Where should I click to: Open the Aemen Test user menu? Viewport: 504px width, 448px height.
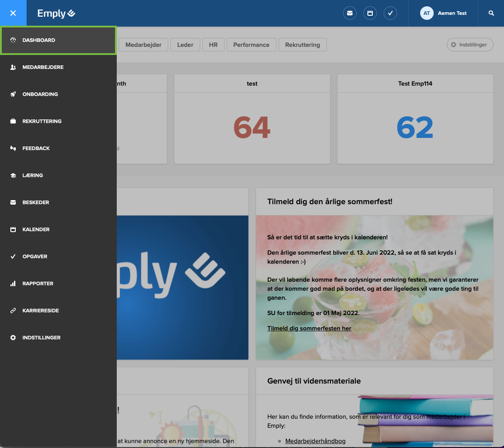tap(444, 13)
